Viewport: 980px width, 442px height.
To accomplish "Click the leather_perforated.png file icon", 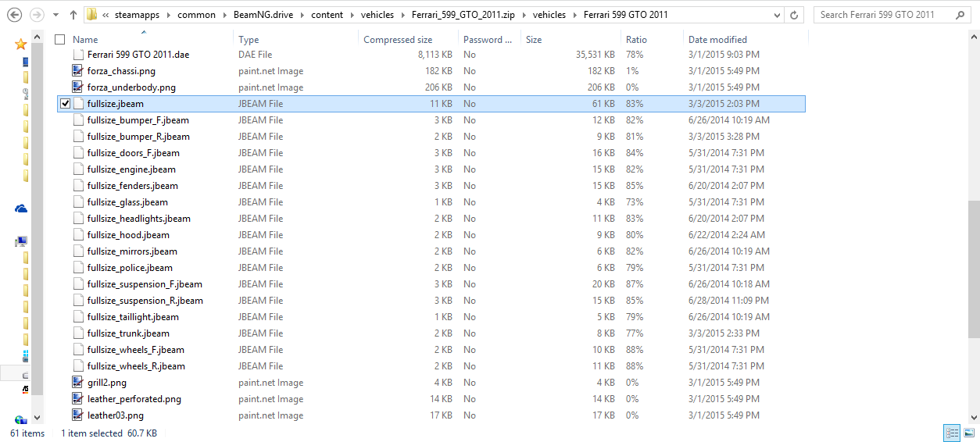I will [77, 399].
